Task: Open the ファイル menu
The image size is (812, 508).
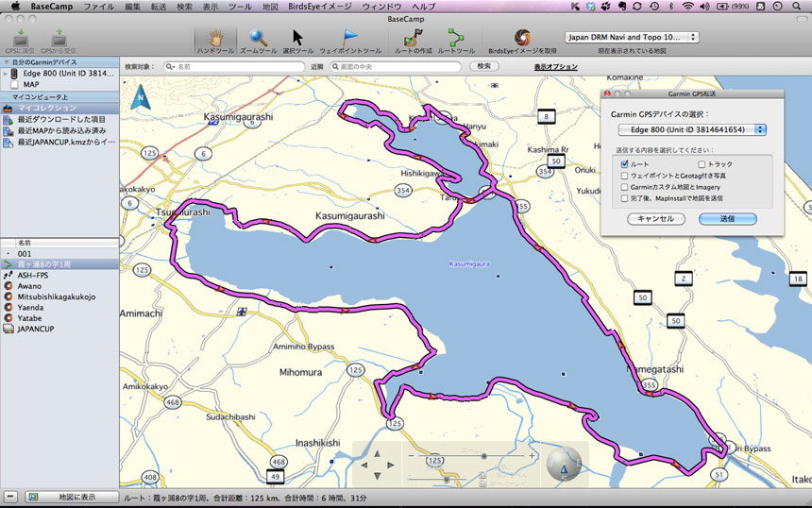Action: [98, 7]
